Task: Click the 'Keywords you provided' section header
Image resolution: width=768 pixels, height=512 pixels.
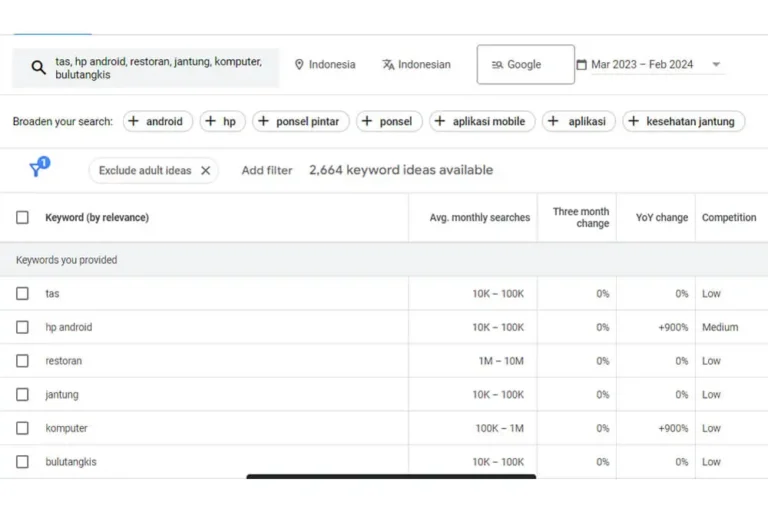Action: pyautogui.click(x=66, y=260)
